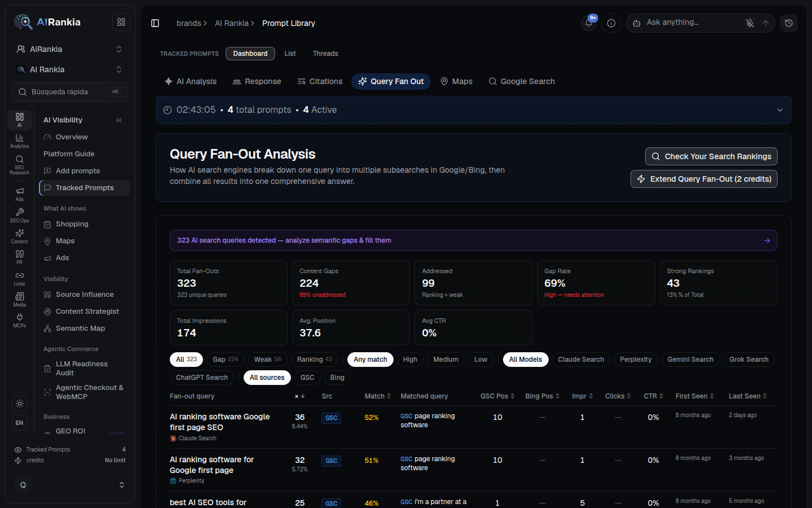Click Extend Query Fan-Out (2 credits)

click(704, 179)
